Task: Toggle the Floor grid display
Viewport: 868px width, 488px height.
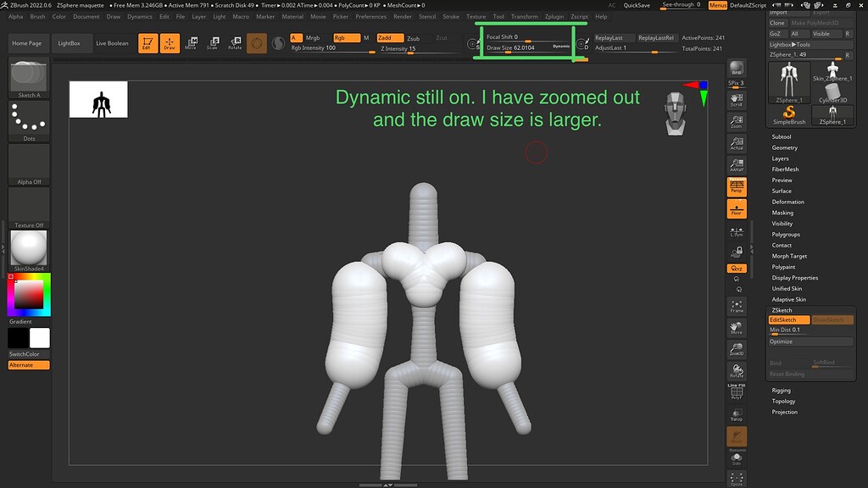Action: (x=737, y=210)
